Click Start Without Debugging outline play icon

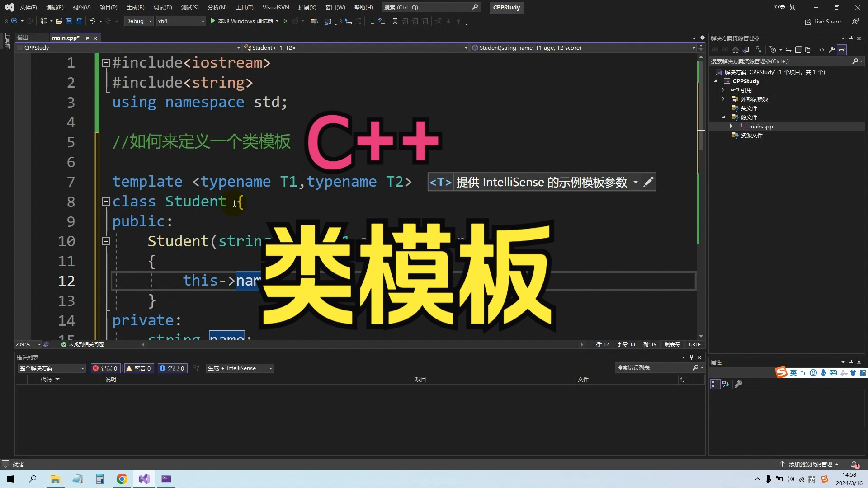tap(285, 21)
